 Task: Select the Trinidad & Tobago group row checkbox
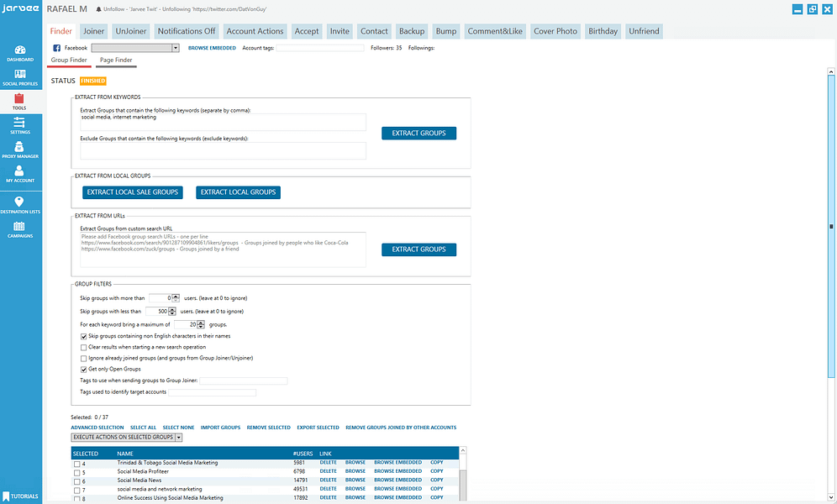76,464
